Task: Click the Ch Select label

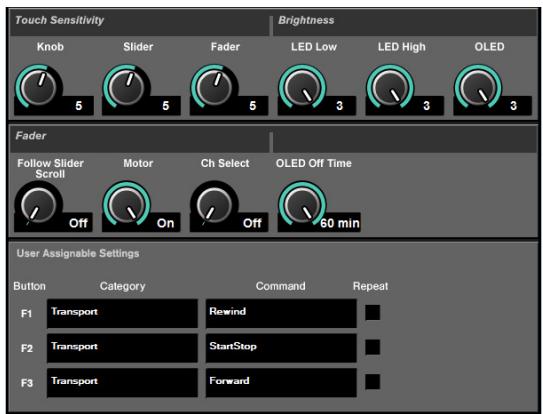Action: 225,163
